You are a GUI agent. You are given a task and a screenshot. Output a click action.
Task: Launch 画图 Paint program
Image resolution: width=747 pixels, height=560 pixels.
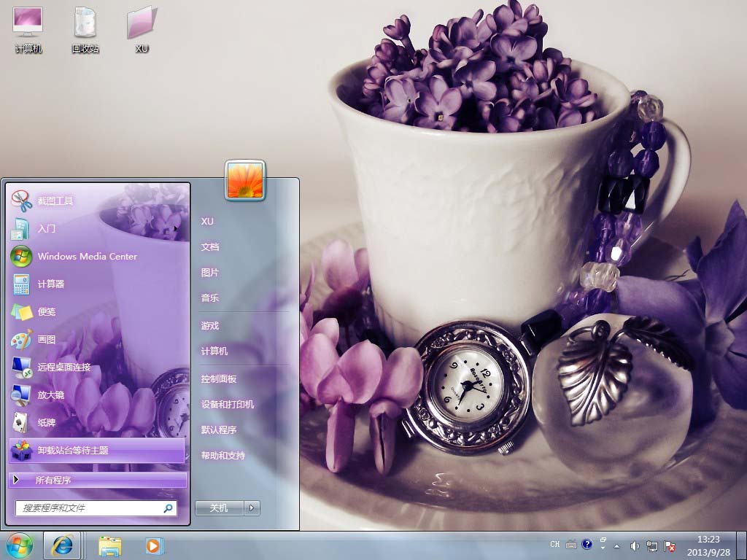47,339
